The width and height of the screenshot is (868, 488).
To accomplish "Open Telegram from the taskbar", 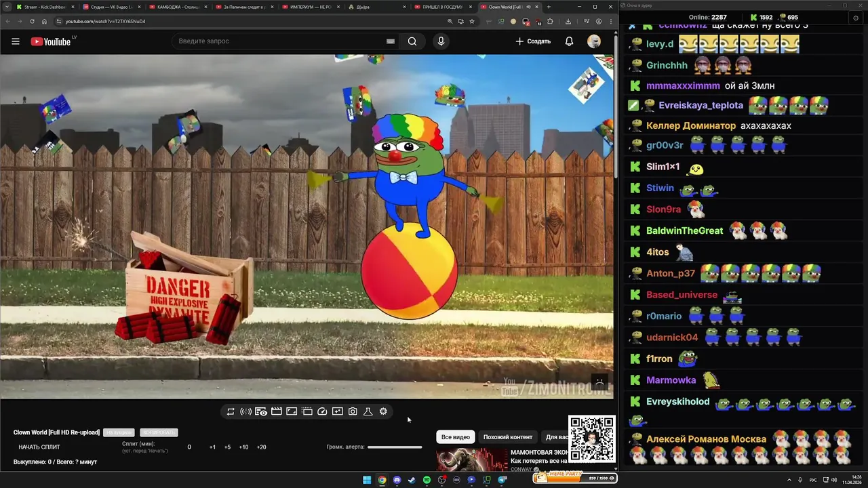I will click(x=502, y=480).
